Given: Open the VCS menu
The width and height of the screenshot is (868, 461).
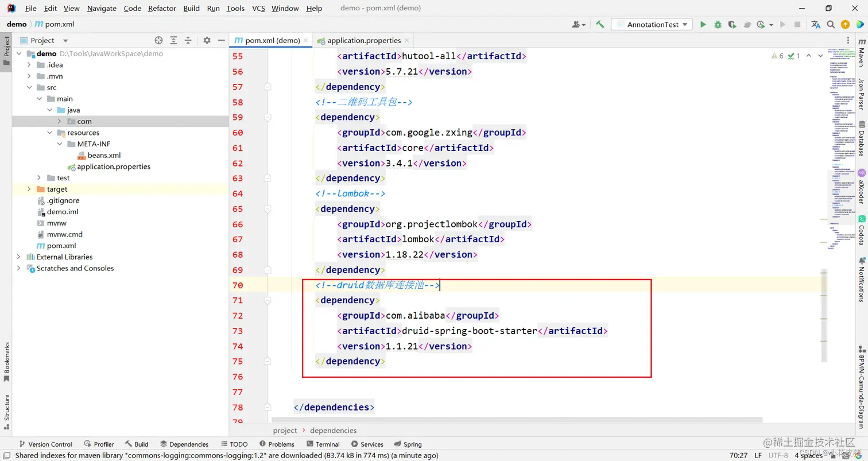Looking at the screenshot, I should (x=258, y=8).
